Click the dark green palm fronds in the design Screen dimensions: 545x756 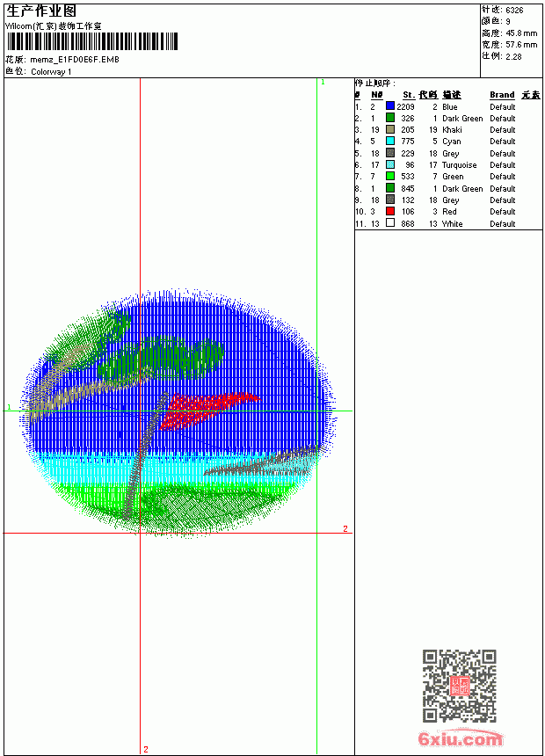pyautogui.click(x=162, y=360)
